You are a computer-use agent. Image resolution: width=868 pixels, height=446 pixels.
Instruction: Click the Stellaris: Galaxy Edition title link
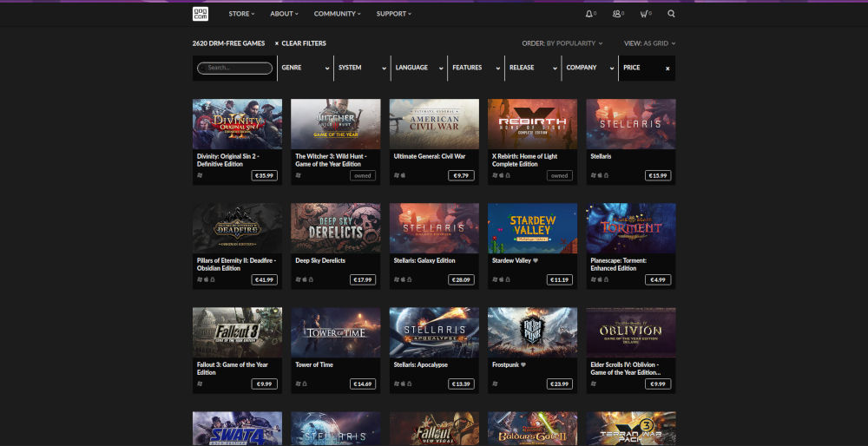pyautogui.click(x=424, y=260)
